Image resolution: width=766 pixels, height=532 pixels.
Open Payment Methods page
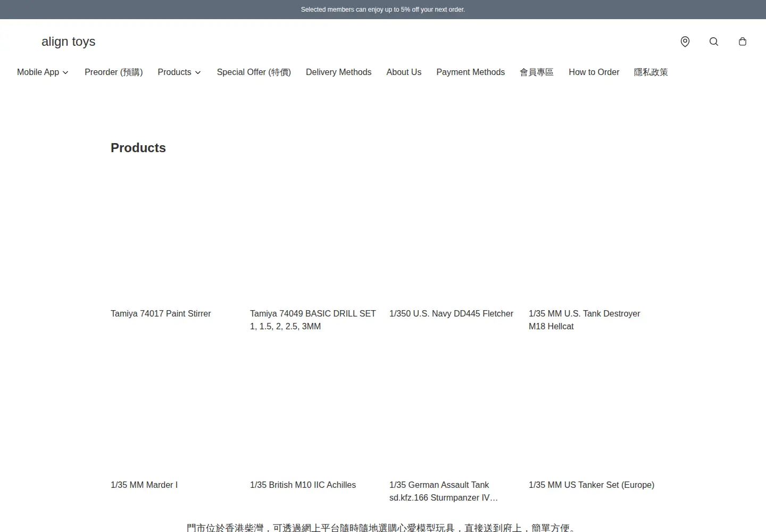click(x=470, y=72)
